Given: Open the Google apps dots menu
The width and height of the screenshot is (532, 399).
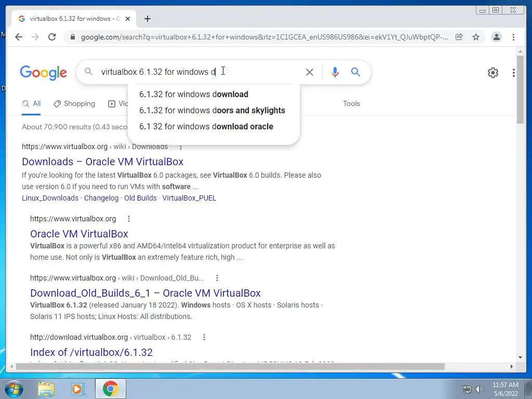Looking at the screenshot, I should tap(514, 73).
